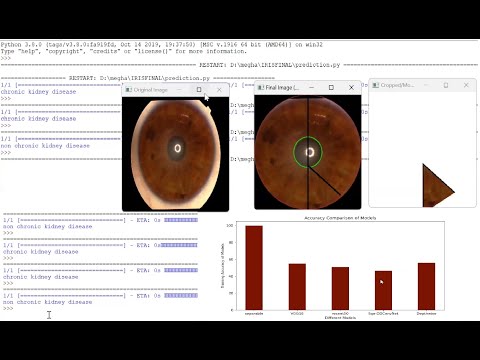This screenshot has height=360, width=480.
Task: Select the tallest 'separable' bar in chart
Action: 254,268
